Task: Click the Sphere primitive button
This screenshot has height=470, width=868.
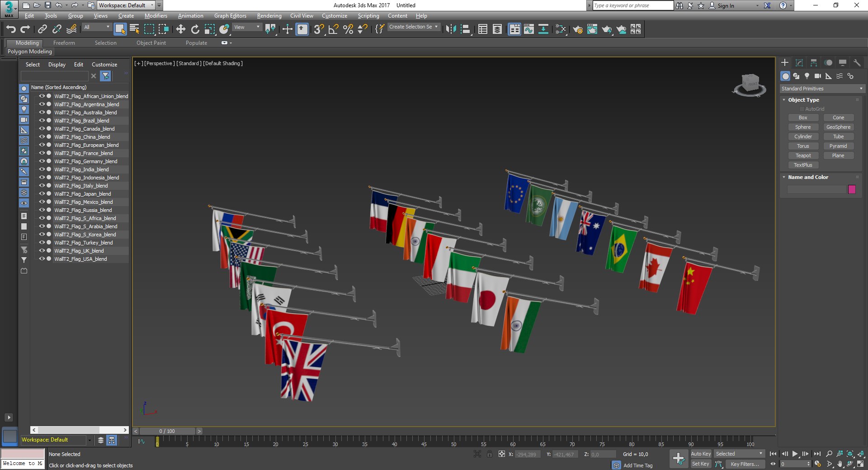Action: pyautogui.click(x=803, y=127)
